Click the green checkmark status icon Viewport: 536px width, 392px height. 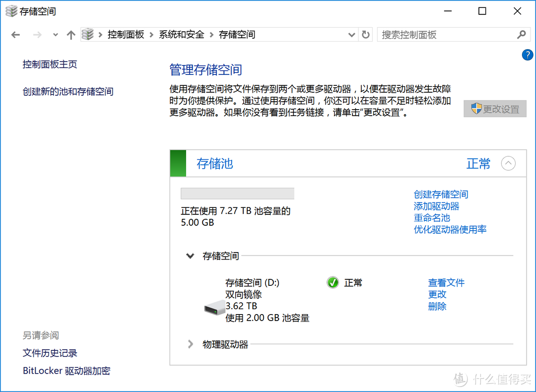click(x=333, y=282)
